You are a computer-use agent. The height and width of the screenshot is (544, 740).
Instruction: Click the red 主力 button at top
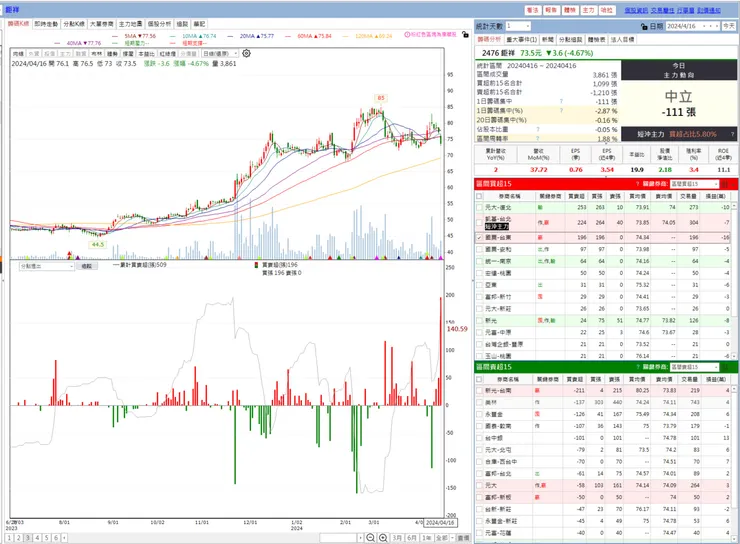pyautogui.click(x=588, y=10)
